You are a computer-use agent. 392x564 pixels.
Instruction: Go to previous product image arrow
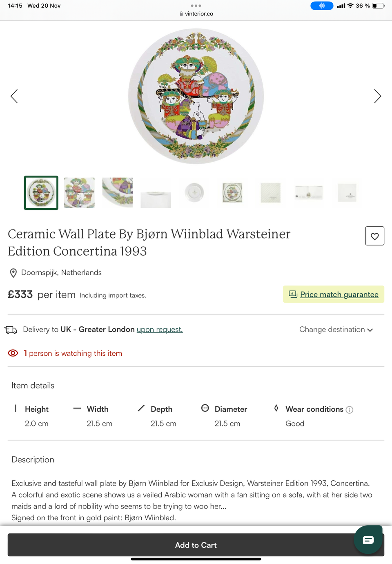[14, 96]
